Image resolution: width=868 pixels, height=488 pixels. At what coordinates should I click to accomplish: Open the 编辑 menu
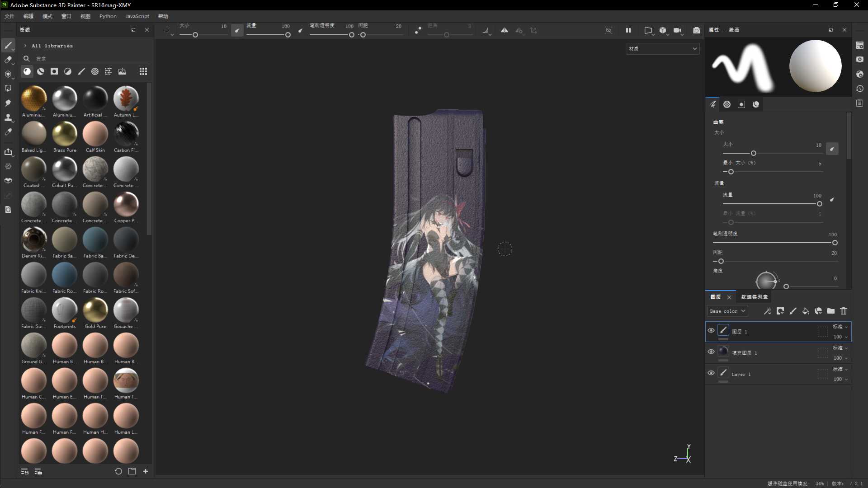(28, 16)
